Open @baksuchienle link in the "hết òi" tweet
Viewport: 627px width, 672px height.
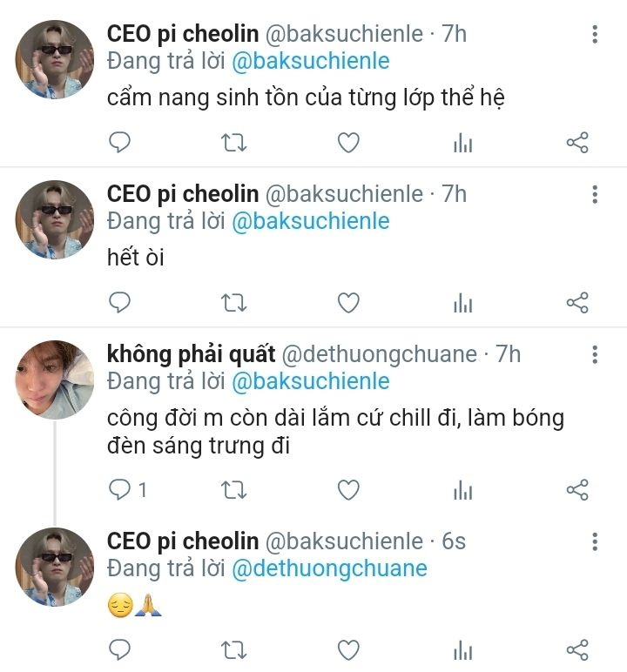309,221
